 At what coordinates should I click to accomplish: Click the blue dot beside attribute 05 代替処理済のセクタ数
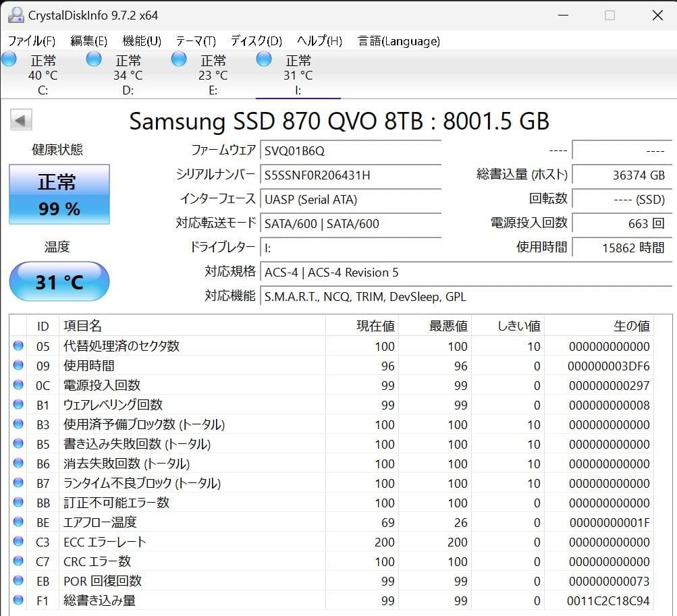tap(18, 346)
